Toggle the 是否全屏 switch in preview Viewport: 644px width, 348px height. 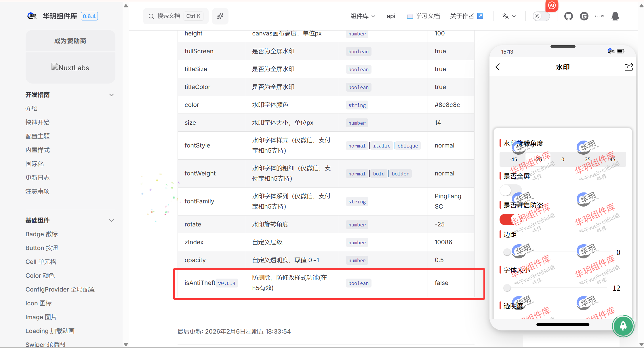coord(510,190)
